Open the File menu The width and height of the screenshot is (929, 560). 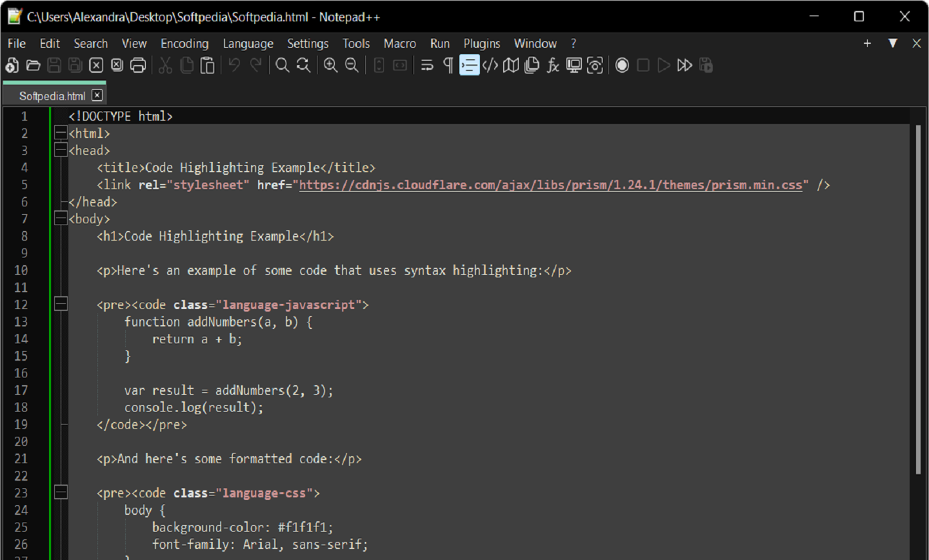click(17, 43)
